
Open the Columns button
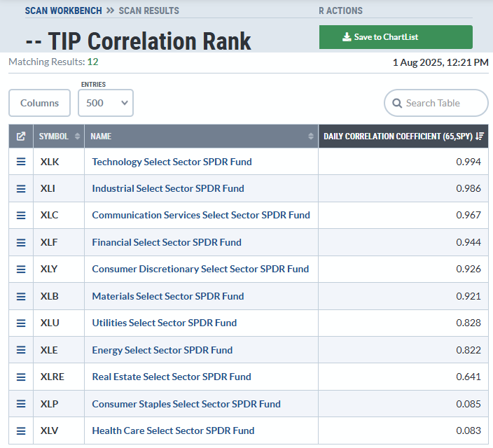click(x=39, y=103)
